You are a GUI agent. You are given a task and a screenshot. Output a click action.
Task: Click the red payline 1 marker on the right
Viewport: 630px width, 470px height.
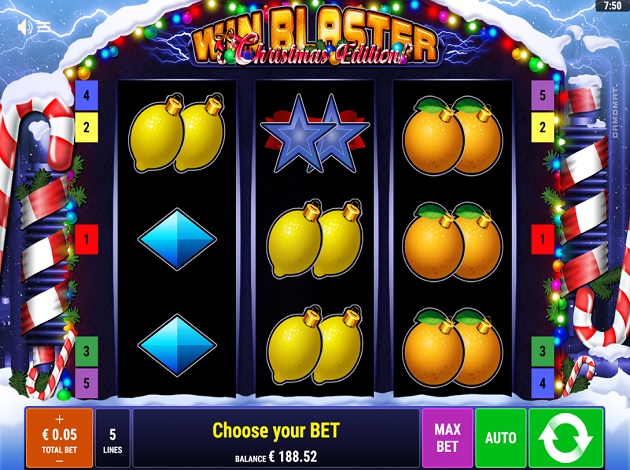pyautogui.click(x=542, y=239)
